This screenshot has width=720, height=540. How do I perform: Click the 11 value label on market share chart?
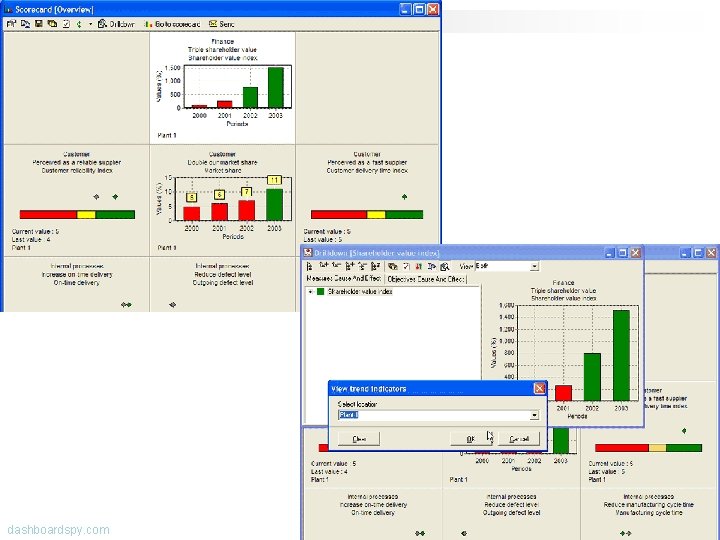pyautogui.click(x=274, y=180)
